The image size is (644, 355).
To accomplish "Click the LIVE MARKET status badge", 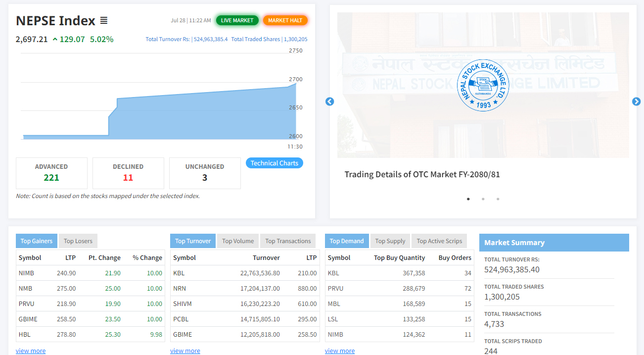I will [237, 20].
